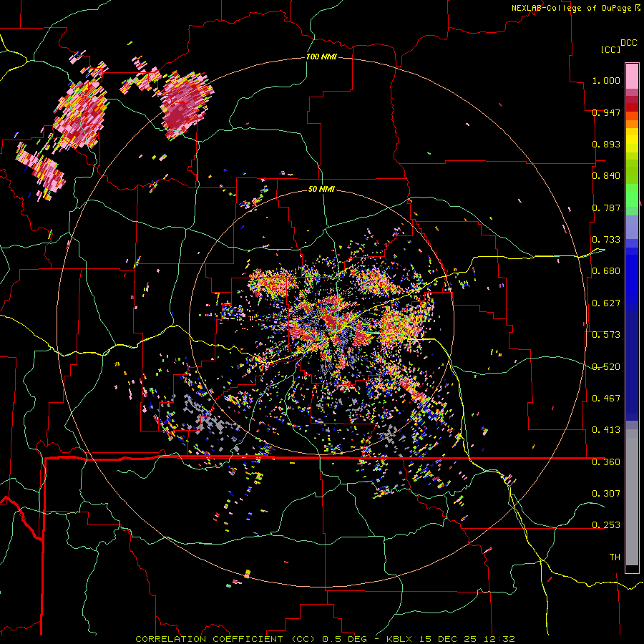This screenshot has height=644, width=644.
Task: Select the 0.787 scale value
Action: (606, 208)
